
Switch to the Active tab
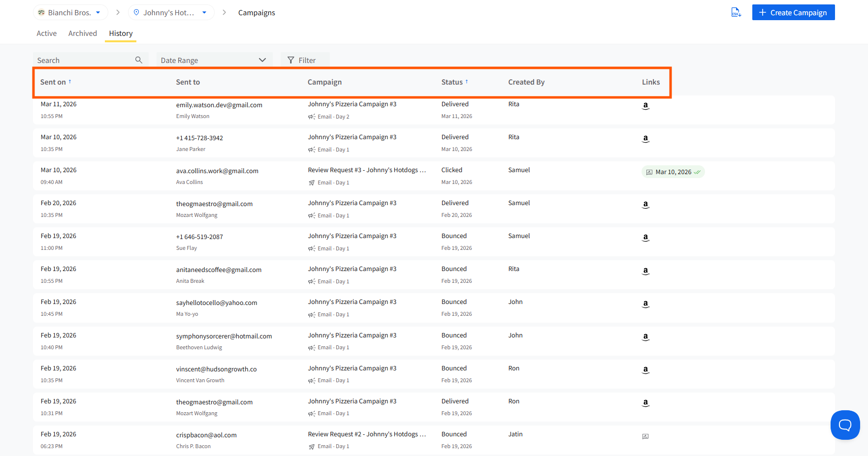pos(47,33)
